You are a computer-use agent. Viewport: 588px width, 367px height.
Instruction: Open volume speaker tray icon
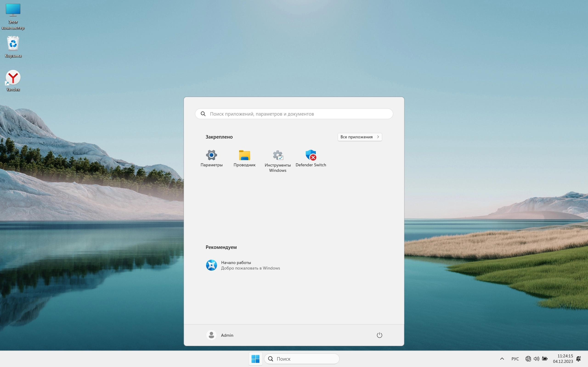tap(536, 359)
